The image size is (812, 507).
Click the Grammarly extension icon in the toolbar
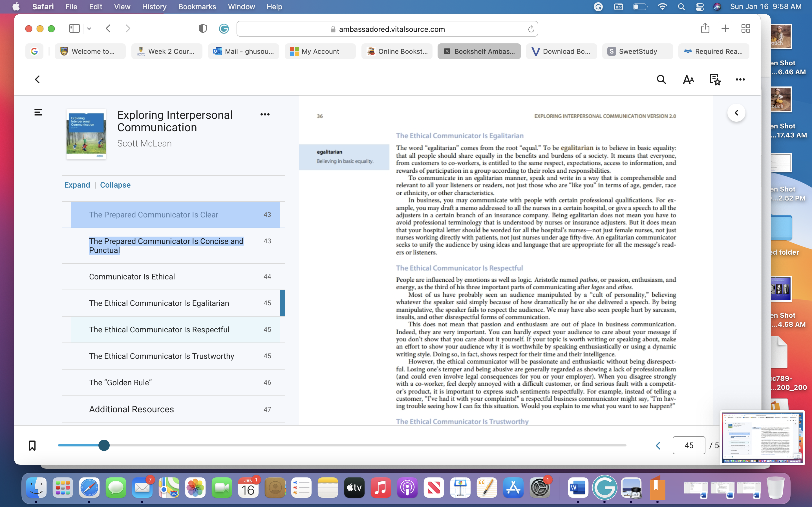pyautogui.click(x=224, y=29)
